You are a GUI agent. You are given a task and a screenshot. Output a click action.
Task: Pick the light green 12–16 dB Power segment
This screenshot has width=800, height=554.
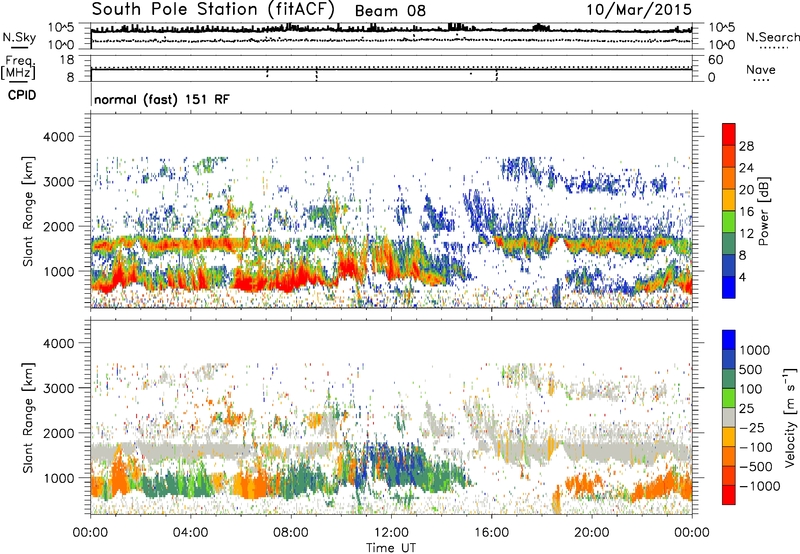point(729,222)
